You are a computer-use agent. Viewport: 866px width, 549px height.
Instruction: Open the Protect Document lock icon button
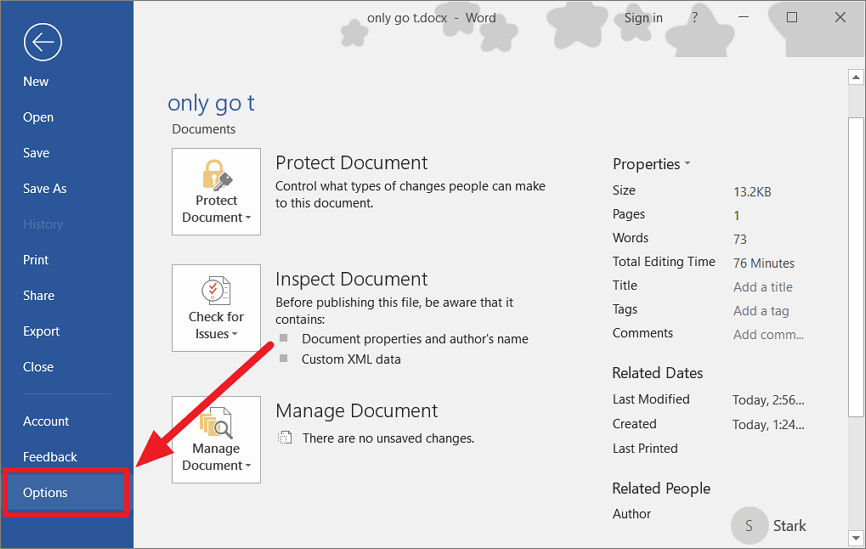[216, 192]
